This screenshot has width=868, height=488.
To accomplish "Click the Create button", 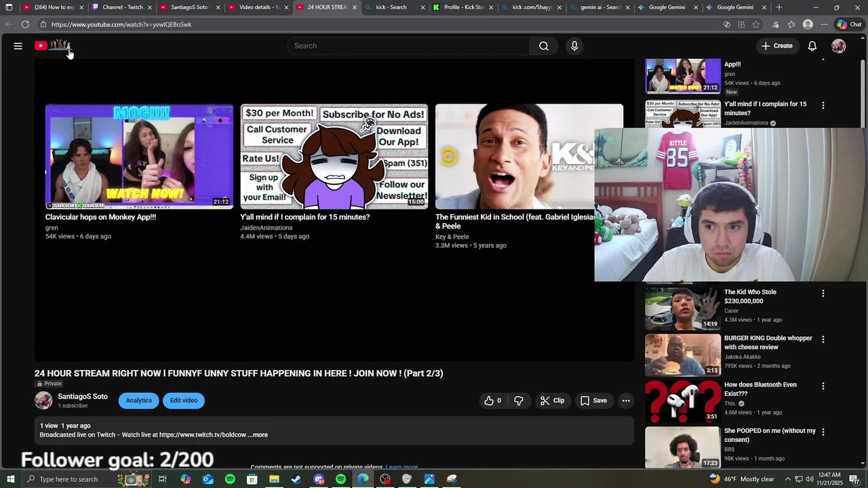I will [x=776, y=46].
